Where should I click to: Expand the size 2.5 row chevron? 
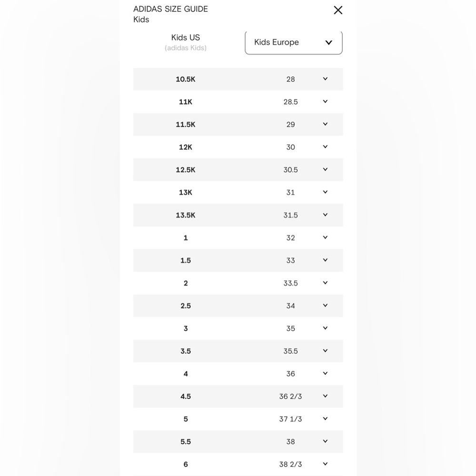click(x=325, y=306)
